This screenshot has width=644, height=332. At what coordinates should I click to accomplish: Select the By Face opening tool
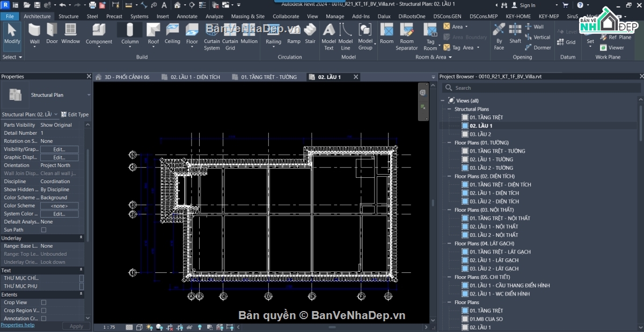(499, 37)
